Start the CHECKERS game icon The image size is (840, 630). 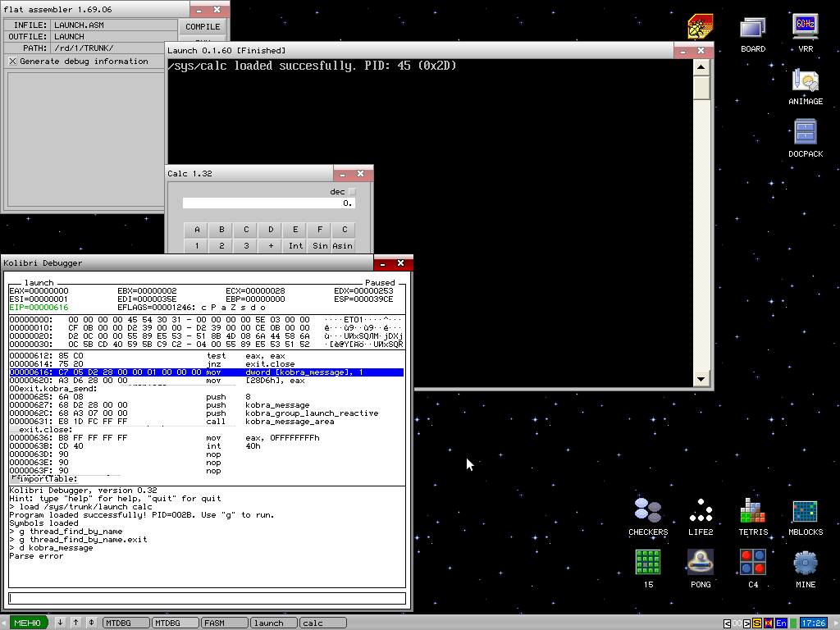pyautogui.click(x=648, y=511)
